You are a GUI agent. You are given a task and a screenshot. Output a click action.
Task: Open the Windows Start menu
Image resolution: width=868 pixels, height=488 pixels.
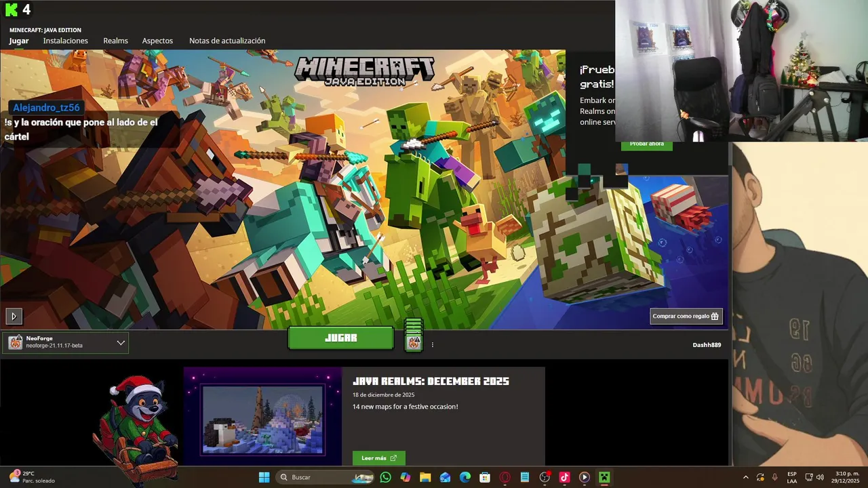tap(264, 477)
